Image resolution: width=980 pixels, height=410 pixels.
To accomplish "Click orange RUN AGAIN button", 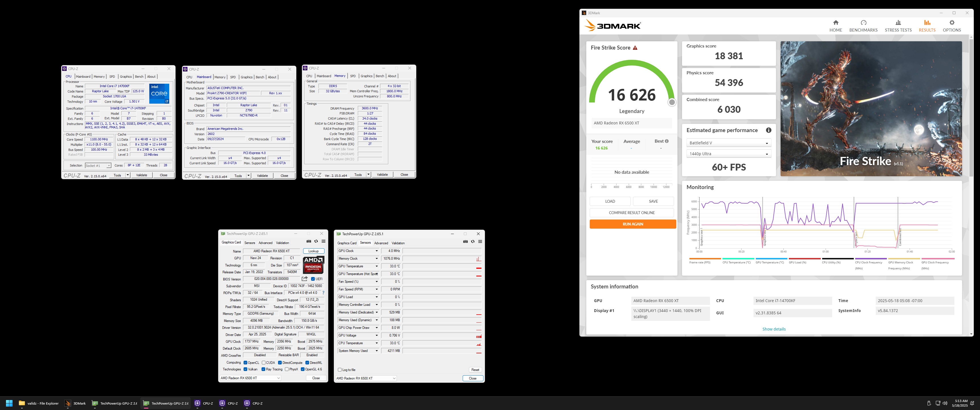I will pyautogui.click(x=633, y=224).
